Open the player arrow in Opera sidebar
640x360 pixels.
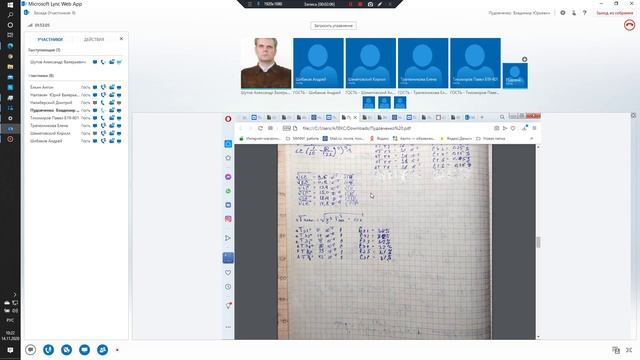228,238
